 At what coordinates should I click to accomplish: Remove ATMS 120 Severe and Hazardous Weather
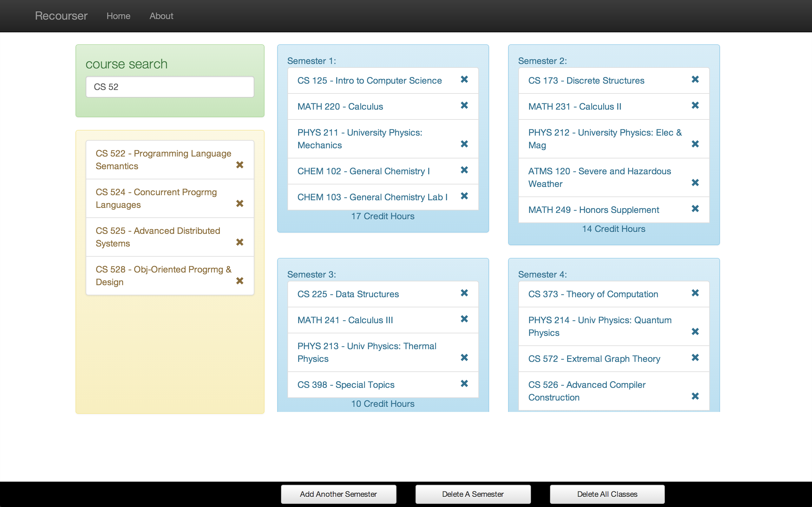tap(695, 183)
